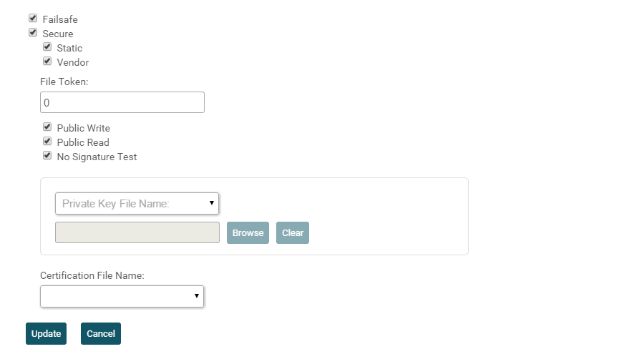The width and height of the screenshot is (619, 364).
Task: Disable the Static checkbox
Action: 47,47
